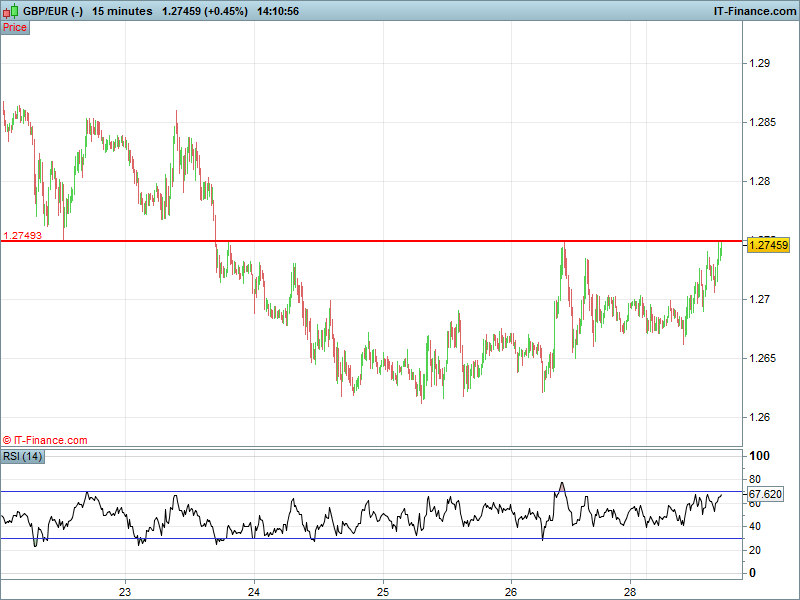The height and width of the screenshot is (600, 800).
Task: Click date 23 on the time axis
Action: coord(125,590)
